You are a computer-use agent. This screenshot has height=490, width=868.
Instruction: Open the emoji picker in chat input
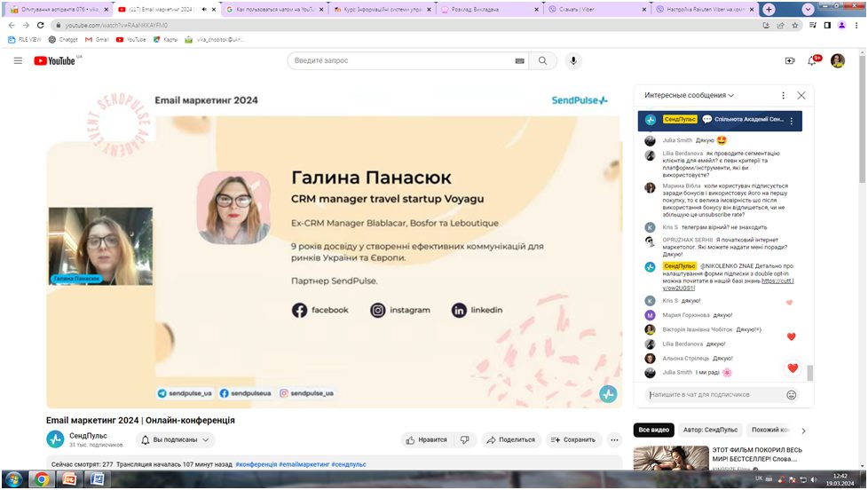pos(792,394)
